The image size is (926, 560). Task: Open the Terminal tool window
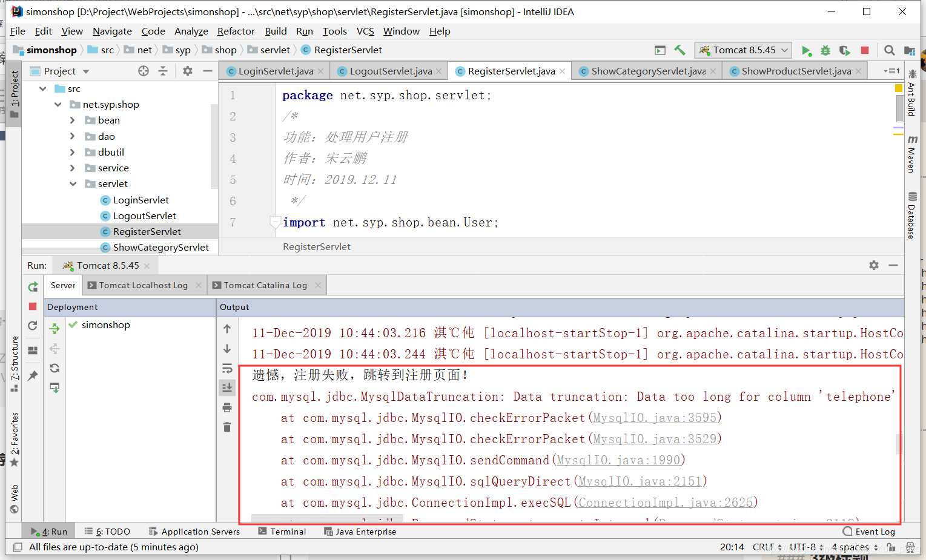[282, 532]
